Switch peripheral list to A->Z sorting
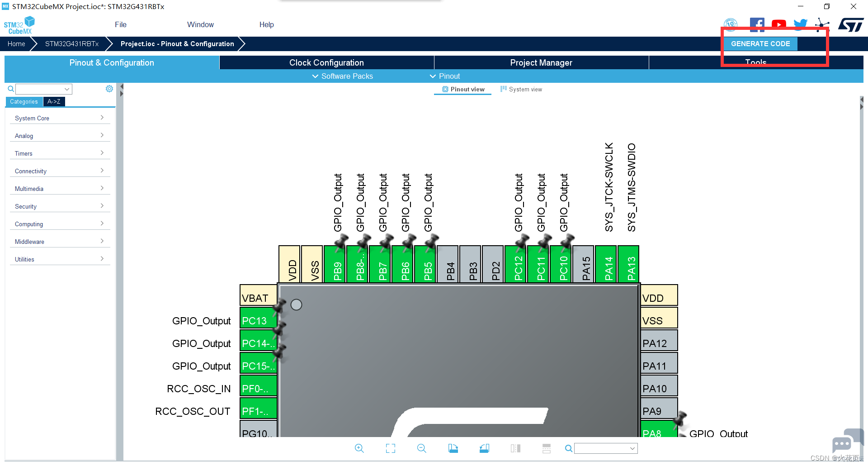This screenshot has width=868, height=466. coord(54,102)
